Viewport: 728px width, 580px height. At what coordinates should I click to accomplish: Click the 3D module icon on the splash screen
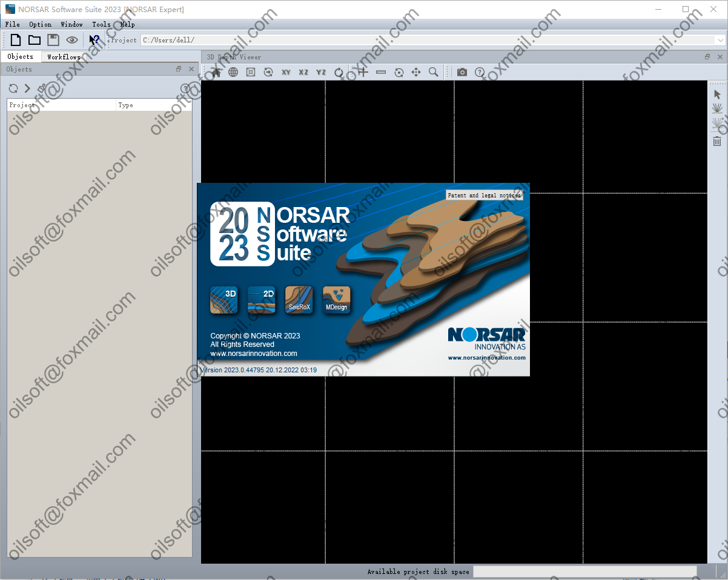point(224,300)
